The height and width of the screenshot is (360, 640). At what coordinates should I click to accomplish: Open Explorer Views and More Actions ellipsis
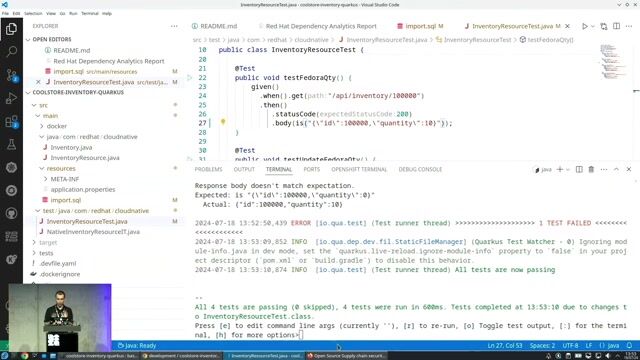(x=174, y=26)
